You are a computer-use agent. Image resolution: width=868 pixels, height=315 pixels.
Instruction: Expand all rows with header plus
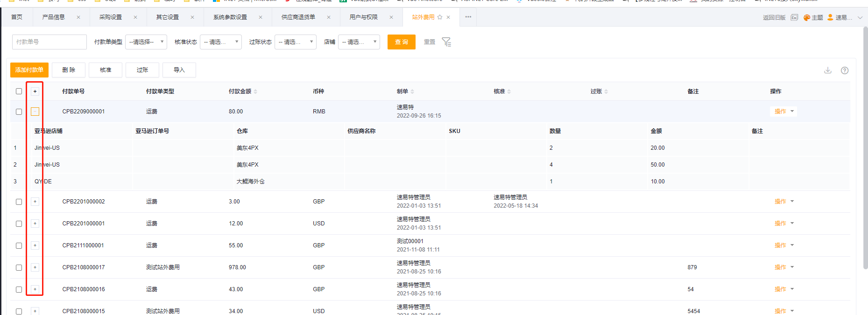click(35, 91)
